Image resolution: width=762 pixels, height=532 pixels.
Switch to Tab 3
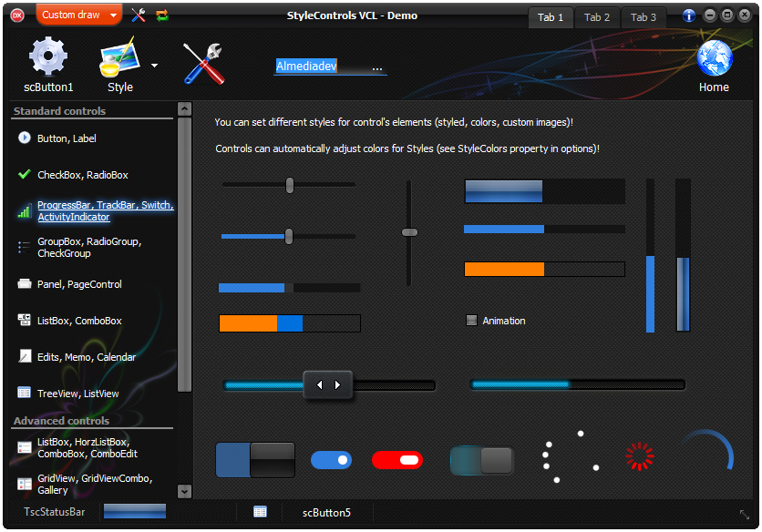(x=644, y=17)
